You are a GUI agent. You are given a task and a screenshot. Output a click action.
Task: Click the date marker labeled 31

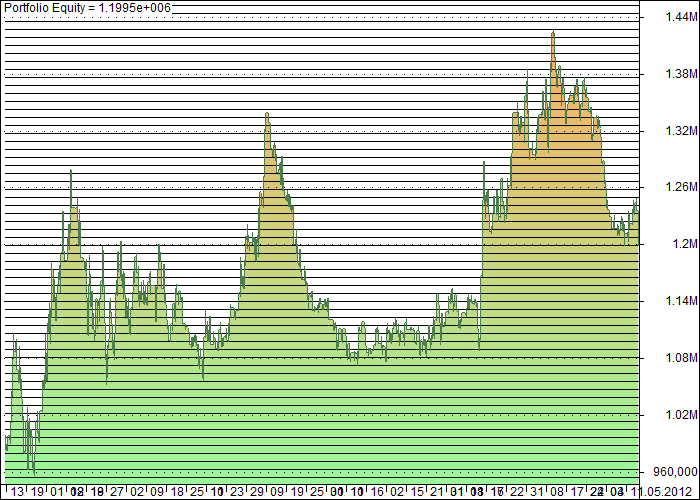coord(537,492)
